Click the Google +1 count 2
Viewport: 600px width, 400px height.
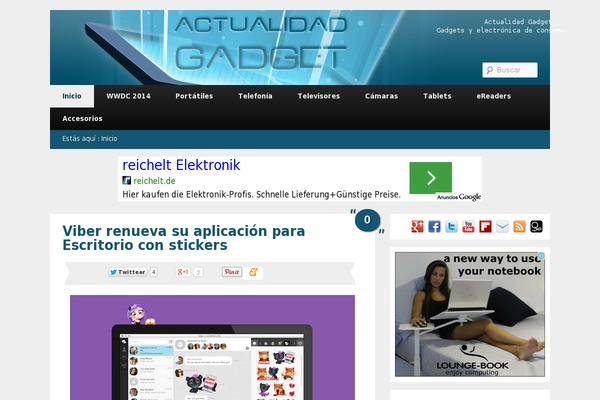[198, 273]
